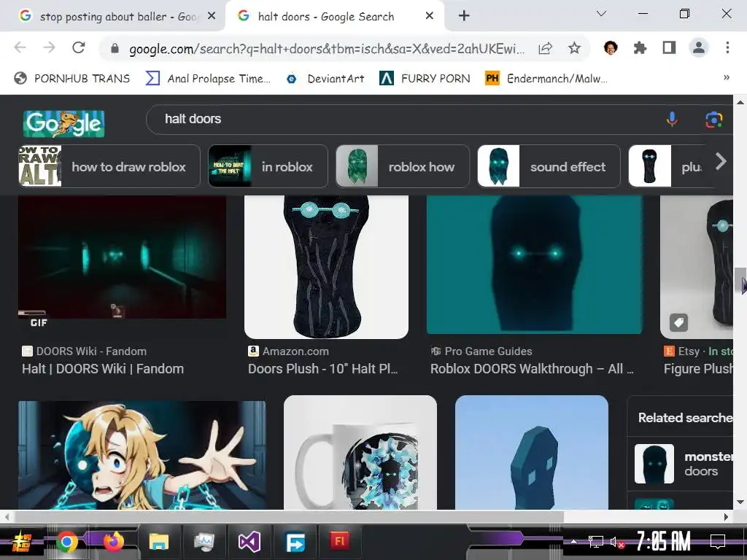Open 'monster doors' related search
Screen dimensions: 747x560
684,464
